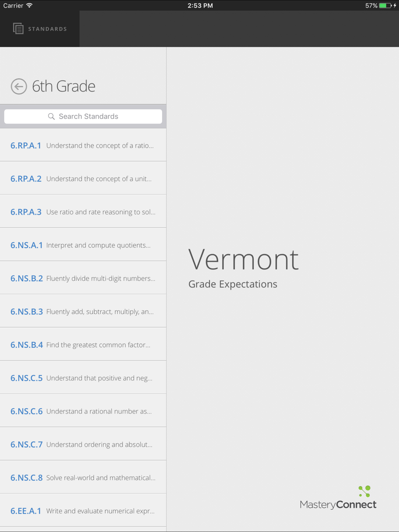The width and height of the screenshot is (399, 532).
Task: Open 6.NS.C.6 rational number standard
Action: pos(83,411)
